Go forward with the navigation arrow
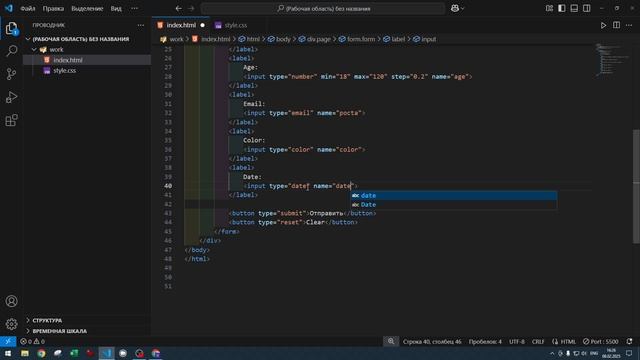640x360 pixels. (x=191, y=8)
